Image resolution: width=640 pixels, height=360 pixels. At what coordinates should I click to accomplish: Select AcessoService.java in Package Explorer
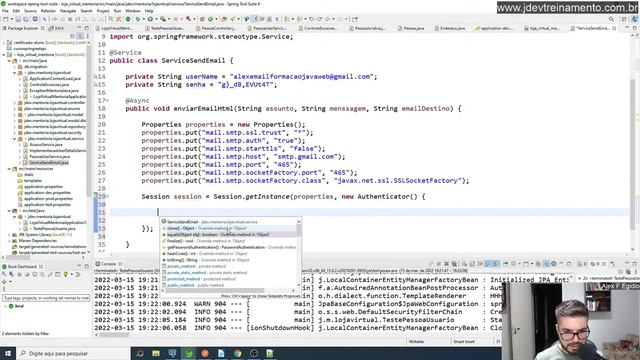click(45, 144)
